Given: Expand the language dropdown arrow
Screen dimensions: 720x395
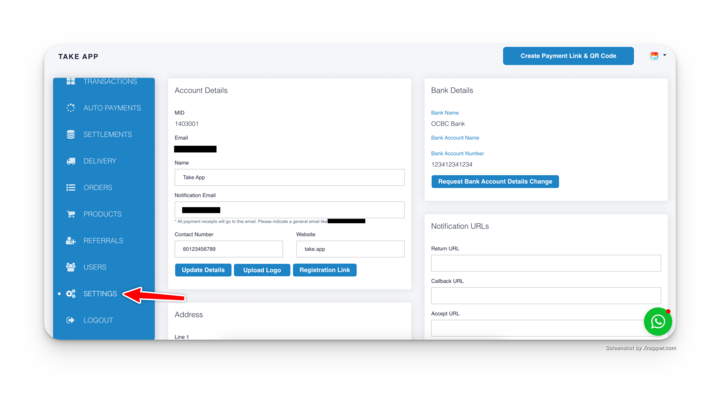Looking at the screenshot, I should (x=664, y=56).
